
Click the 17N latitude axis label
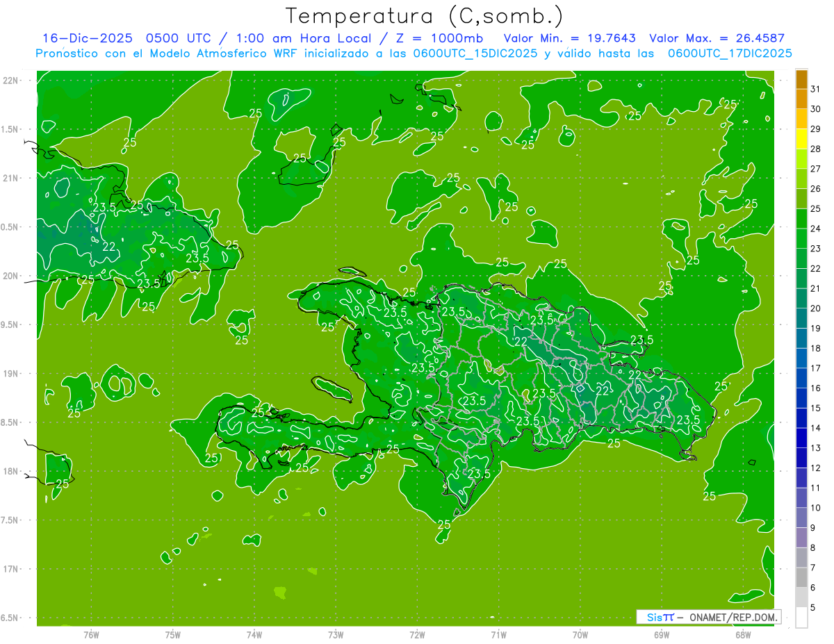11,569
